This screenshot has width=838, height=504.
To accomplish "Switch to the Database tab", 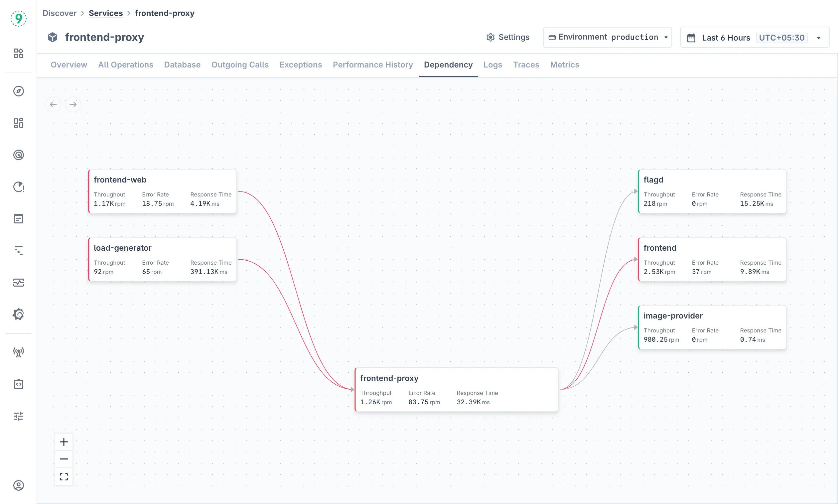I will pos(182,64).
